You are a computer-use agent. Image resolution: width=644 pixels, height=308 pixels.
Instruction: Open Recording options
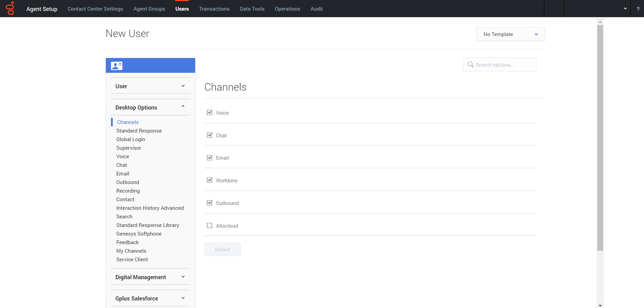(x=128, y=191)
